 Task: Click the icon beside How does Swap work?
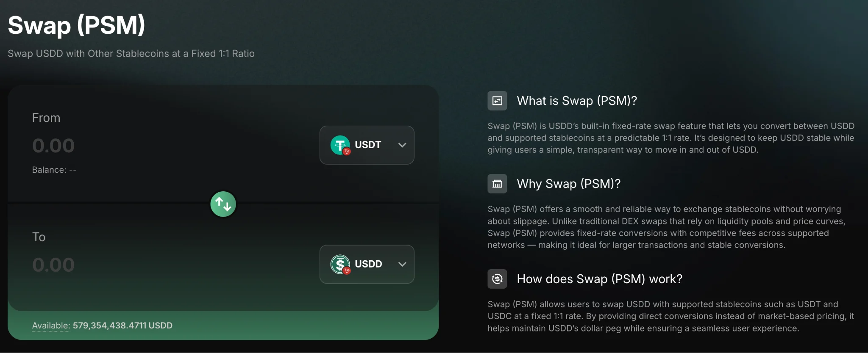pos(497,279)
